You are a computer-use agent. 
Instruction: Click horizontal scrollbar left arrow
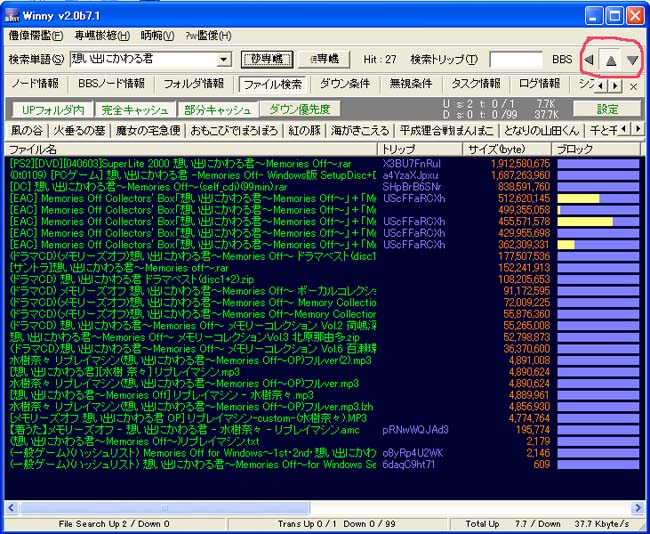(x=11, y=507)
